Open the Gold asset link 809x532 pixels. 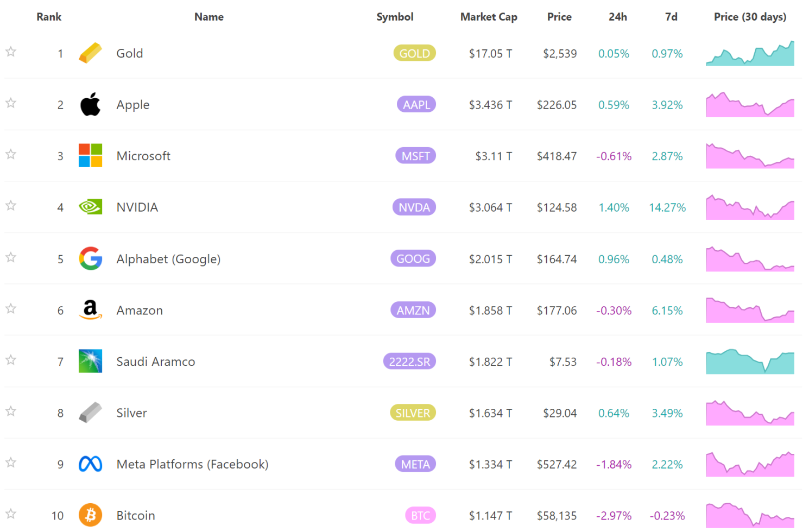(130, 53)
